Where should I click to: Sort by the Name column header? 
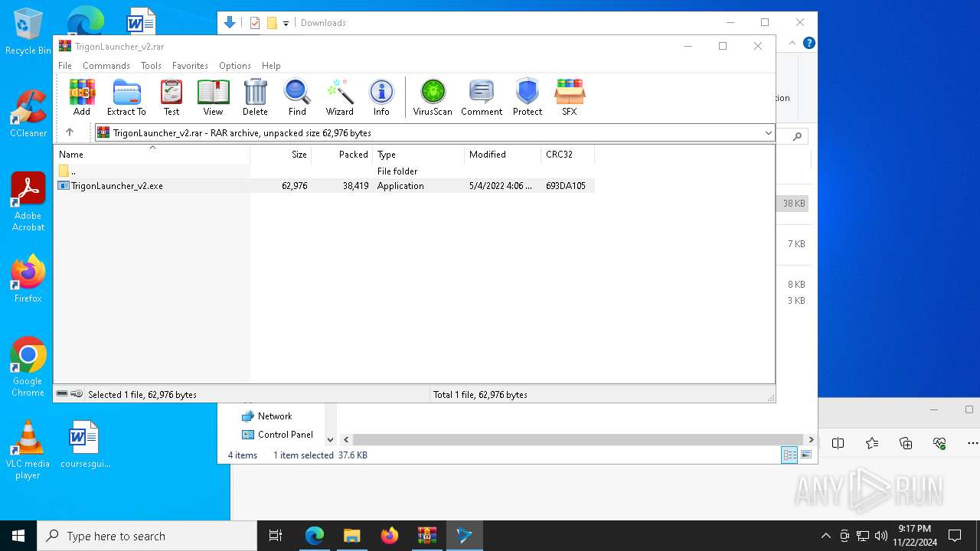[x=152, y=155]
